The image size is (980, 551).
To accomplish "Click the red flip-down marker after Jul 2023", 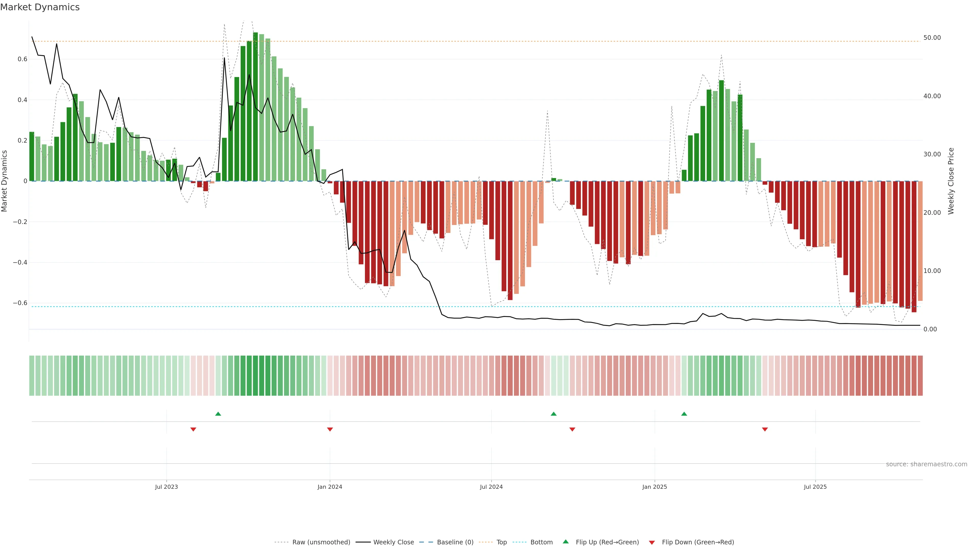I will 193,429.
